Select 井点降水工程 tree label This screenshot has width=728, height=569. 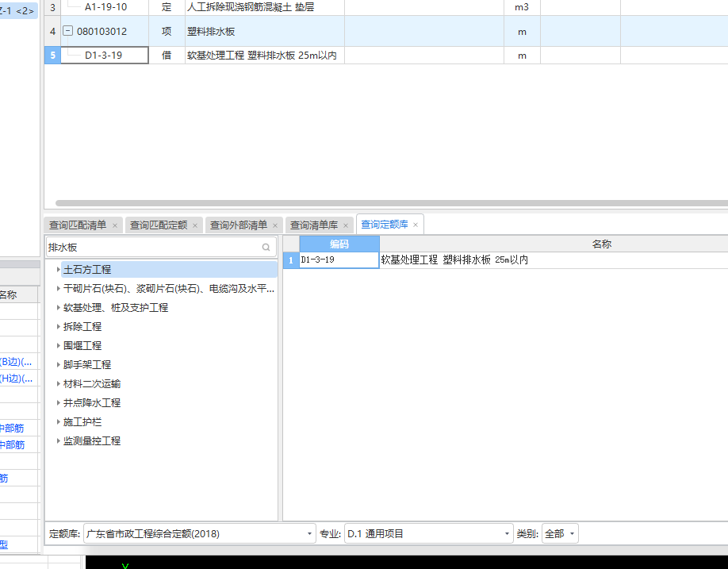tap(92, 402)
